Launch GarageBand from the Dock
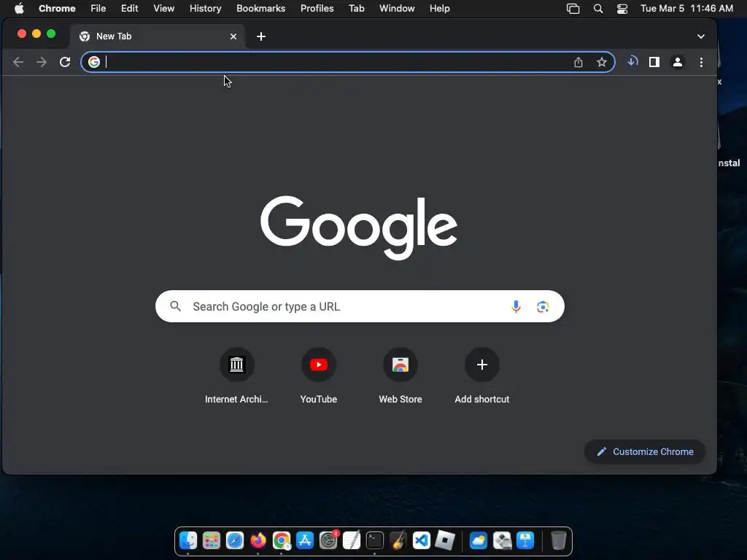 coord(398,540)
